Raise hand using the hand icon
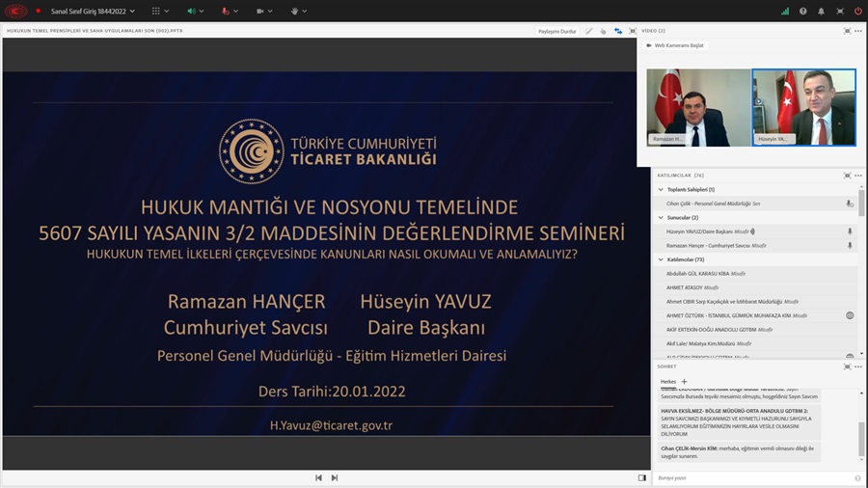 pos(294,11)
